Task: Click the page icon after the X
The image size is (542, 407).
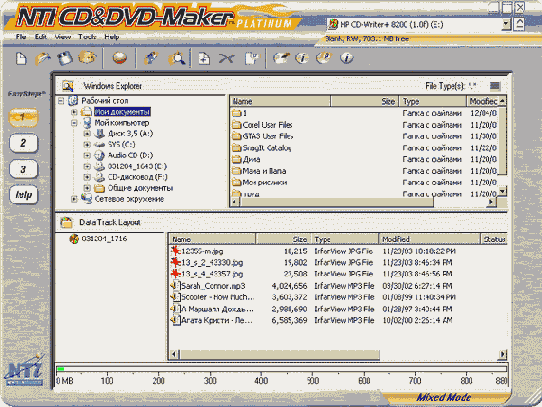Action: (x=252, y=58)
